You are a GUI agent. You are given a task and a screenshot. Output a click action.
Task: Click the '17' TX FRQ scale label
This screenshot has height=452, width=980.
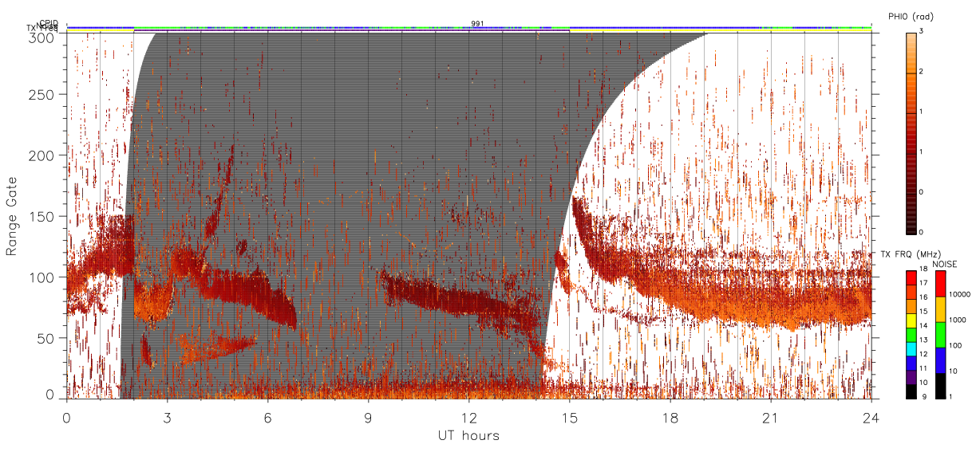(x=925, y=283)
